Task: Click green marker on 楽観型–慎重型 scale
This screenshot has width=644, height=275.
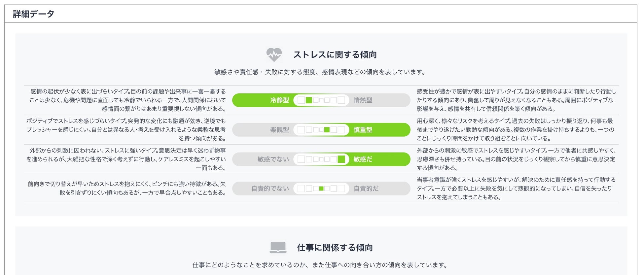Action: click(327, 130)
